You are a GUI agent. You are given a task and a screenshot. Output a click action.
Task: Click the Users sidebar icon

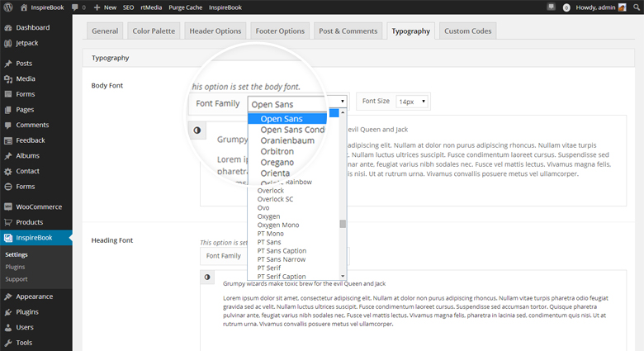click(7, 328)
